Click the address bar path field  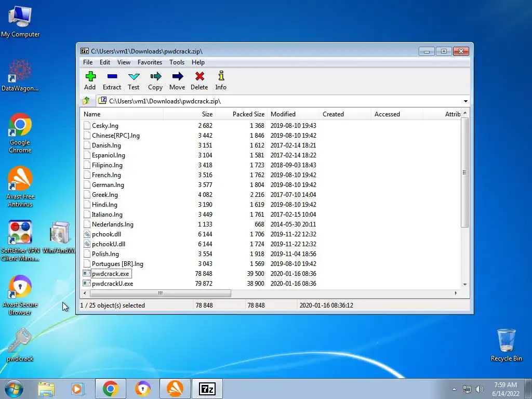coord(283,101)
